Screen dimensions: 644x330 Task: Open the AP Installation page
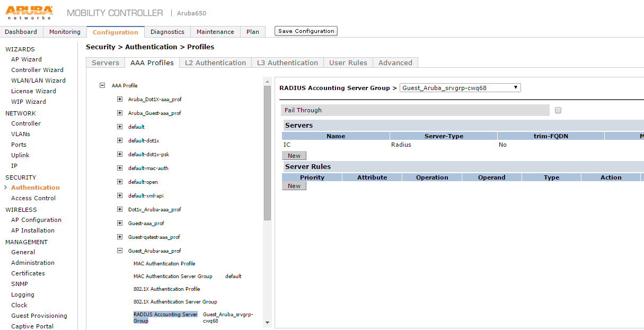tap(33, 230)
